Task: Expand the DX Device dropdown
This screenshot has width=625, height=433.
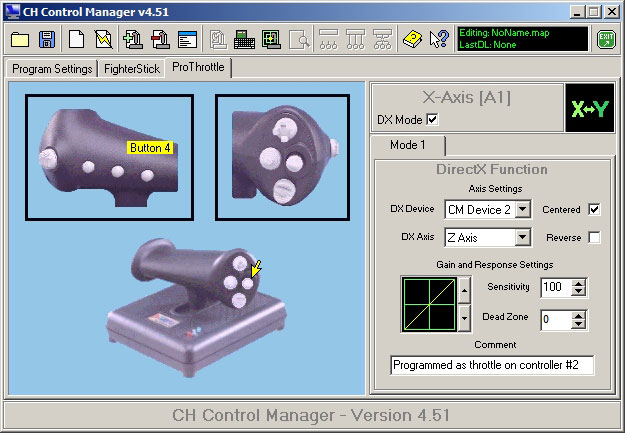Action: [x=523, y=209]
